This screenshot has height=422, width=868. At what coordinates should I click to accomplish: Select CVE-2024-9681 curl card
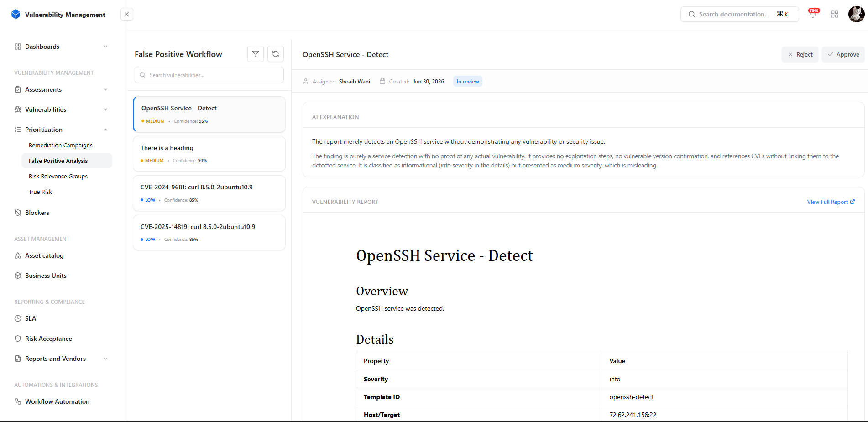[209, 193]
